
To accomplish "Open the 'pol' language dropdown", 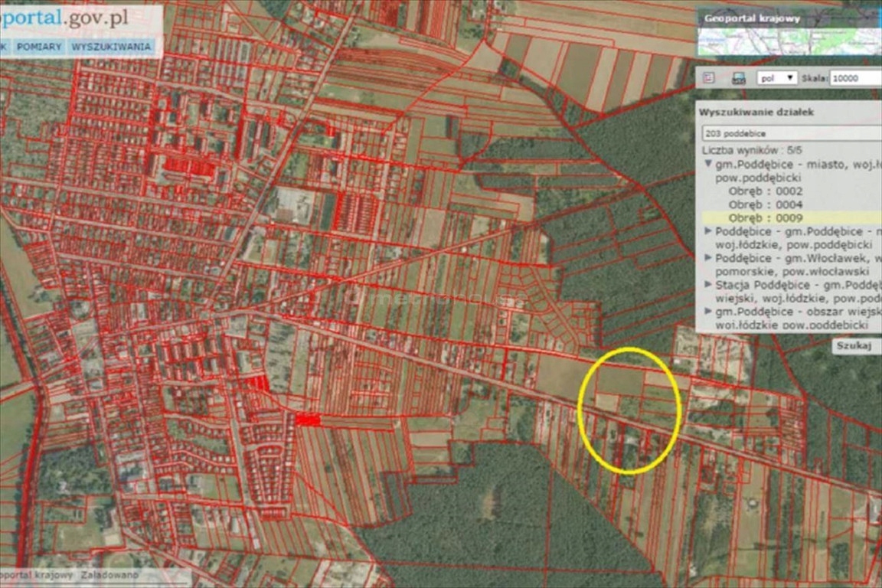I will (777, 78).
